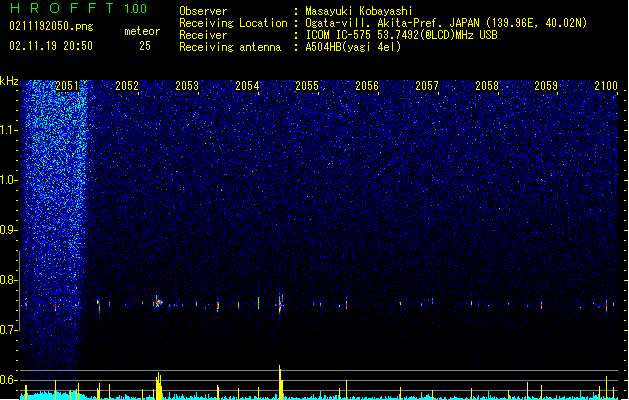Click the tallest yellow power spike after 2054
The height and width of the screenshot is (400, 629).
point(280,382)
